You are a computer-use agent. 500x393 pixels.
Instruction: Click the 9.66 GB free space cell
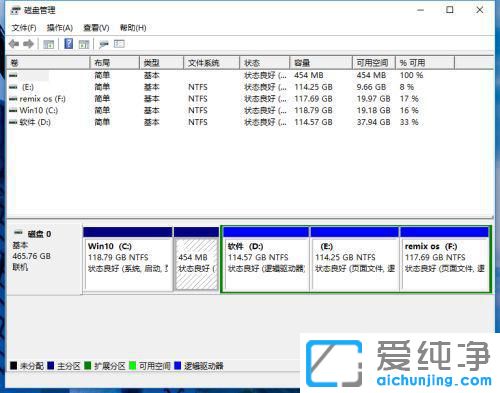point(371,87)
